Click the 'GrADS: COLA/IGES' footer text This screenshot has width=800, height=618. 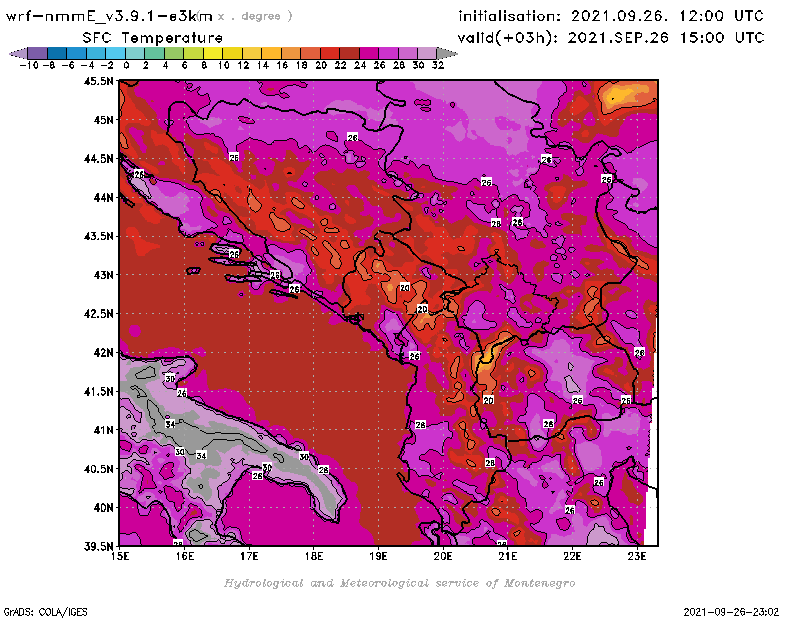coord(45,612)
